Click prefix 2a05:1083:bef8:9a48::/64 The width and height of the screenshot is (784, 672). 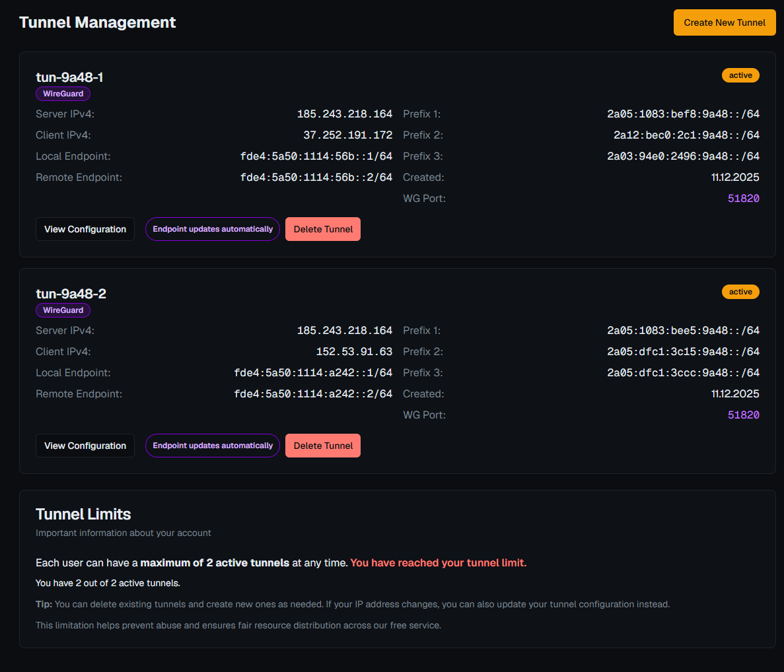(x=683, y=114)
